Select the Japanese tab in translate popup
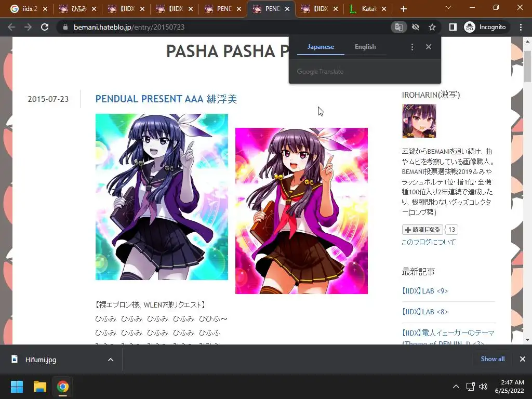 point(321,47)
